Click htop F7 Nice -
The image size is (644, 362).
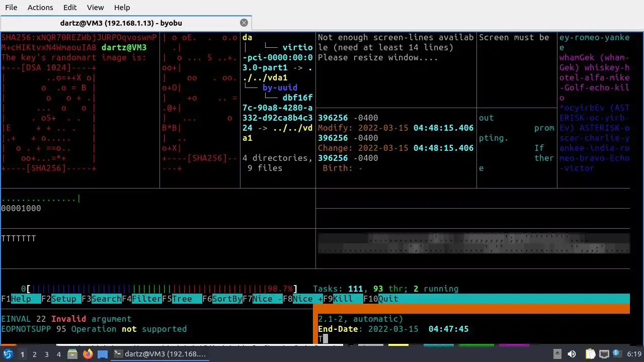[x=263, y=299]
